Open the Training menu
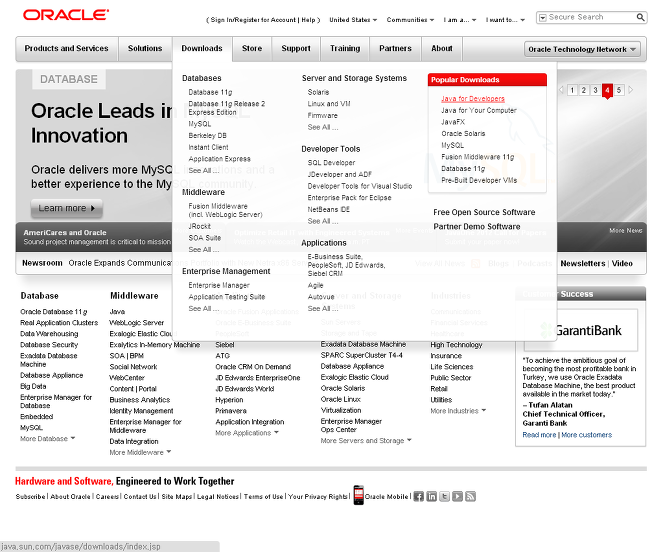 (345, 49)
